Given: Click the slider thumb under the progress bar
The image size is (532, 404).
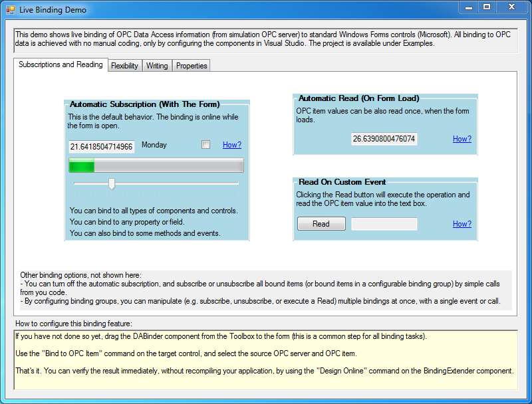Looking at the screenshot, I should coord(112,183).
